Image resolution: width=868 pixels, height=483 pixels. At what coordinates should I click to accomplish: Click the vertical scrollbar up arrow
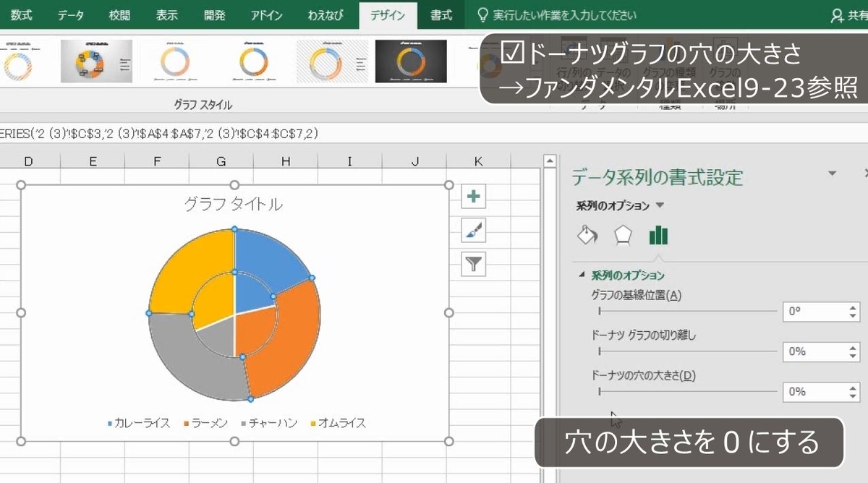click(549, 161)
